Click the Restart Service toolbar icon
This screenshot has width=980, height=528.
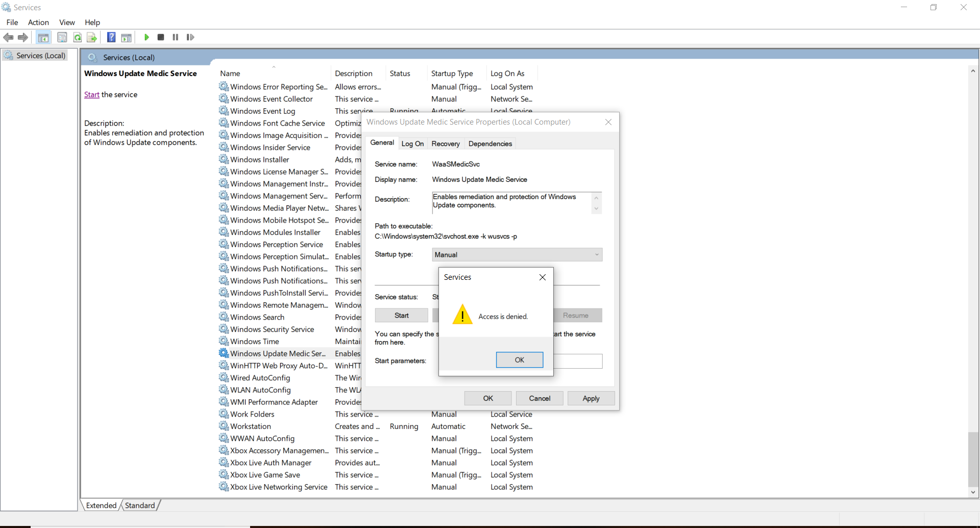(x=190, y=37)
